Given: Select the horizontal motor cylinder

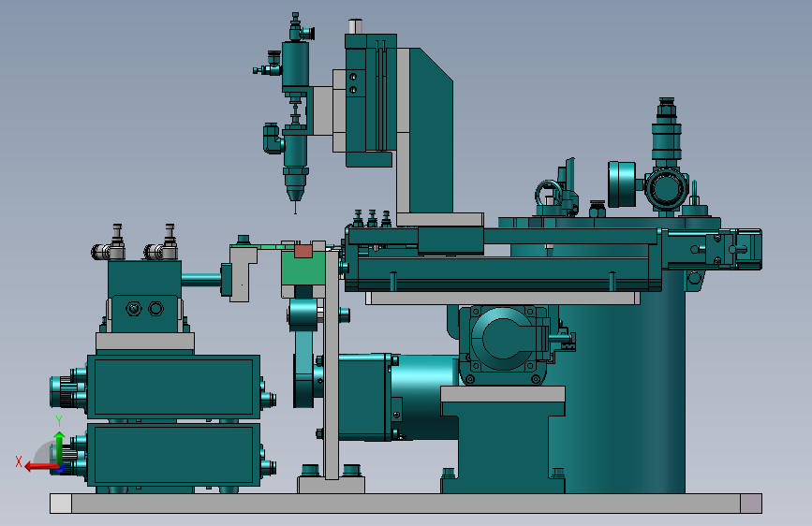Looking at the screenshot, I should (423, 396).
